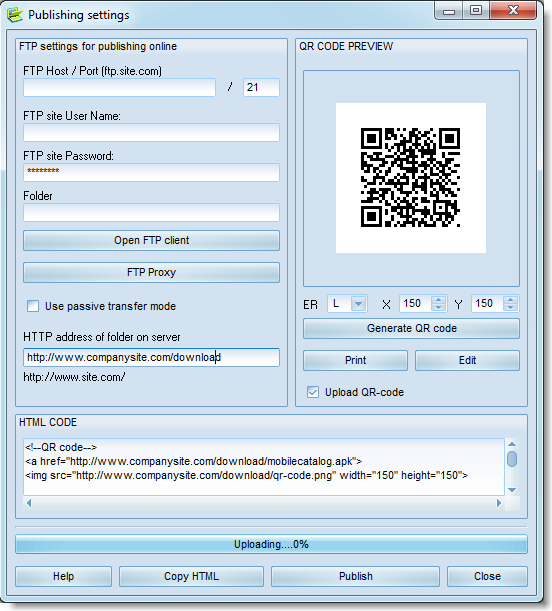
Task: Click the left arrow of horizontal scrollbar
Action: coord(29,503)
